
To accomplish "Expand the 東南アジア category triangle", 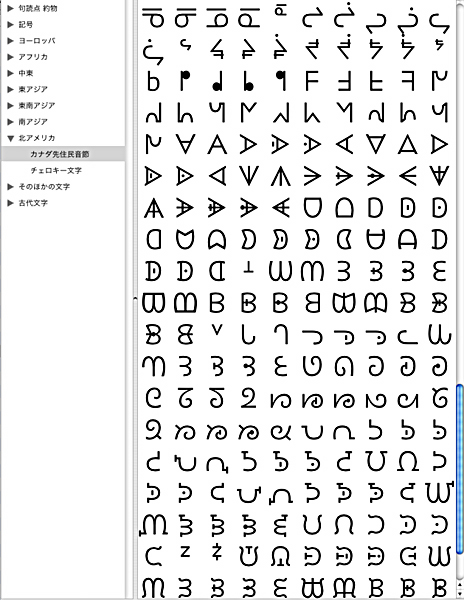I will click(10, 105).
